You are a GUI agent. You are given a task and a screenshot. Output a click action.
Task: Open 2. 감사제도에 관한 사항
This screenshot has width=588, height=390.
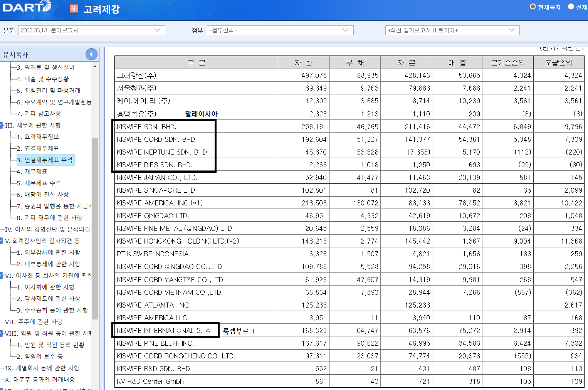point(49,299)
